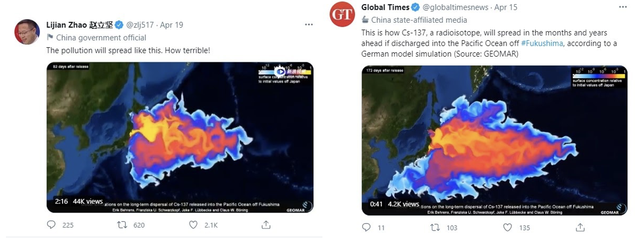The width and height of the screenshot is (644, 242).
Task: Open the @zlj517 handle link
Action: click(141, 25)
